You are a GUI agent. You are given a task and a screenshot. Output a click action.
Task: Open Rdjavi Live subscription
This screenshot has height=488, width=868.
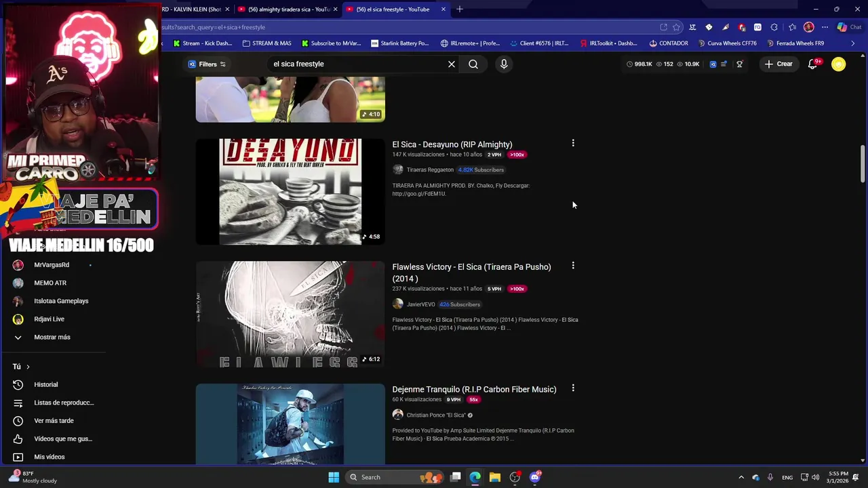point(49,319)
